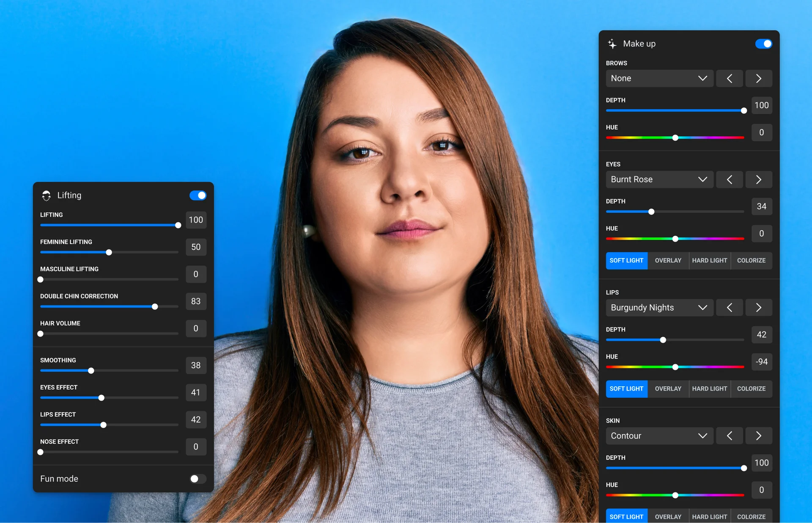This screenshot has width=812, height=523.
Task: Go to next Skin preset
Action: [759, 436]
